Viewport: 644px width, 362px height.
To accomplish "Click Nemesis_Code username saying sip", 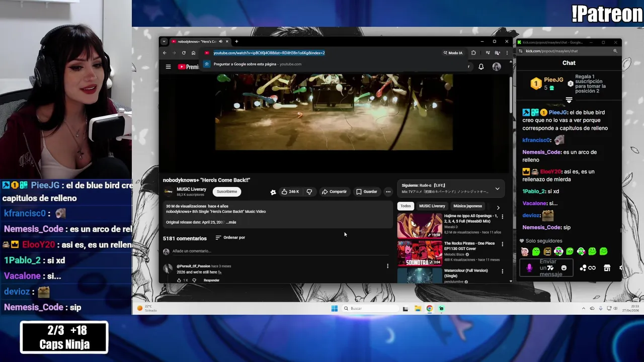I will pos(541,227).
